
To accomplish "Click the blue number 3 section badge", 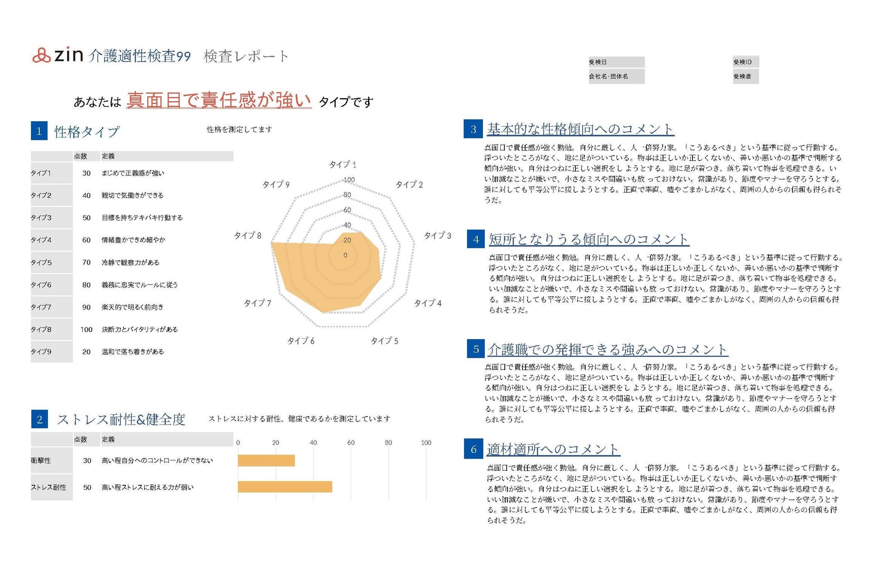I will pyautogui.click(x=473, y=129).
